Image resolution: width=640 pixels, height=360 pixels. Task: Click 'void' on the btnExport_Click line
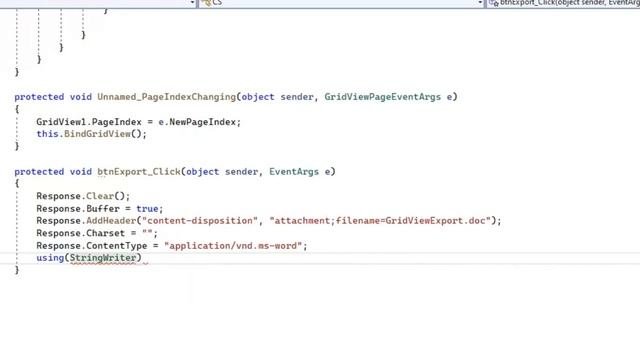point(80,172)
